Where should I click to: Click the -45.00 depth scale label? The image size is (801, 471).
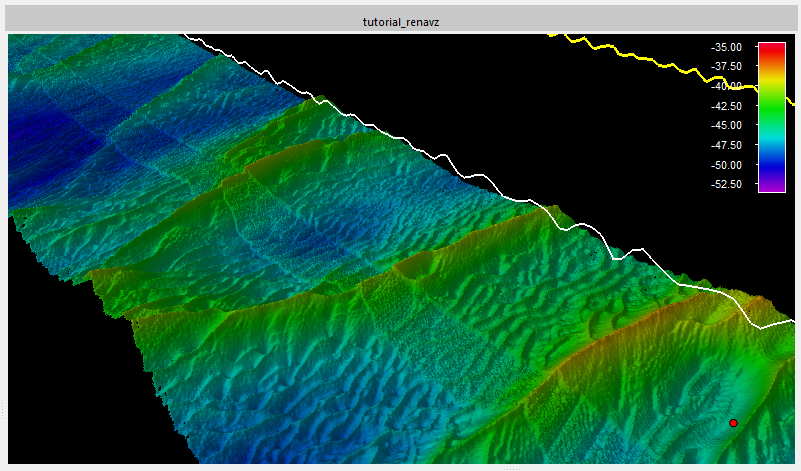point(726,126)
